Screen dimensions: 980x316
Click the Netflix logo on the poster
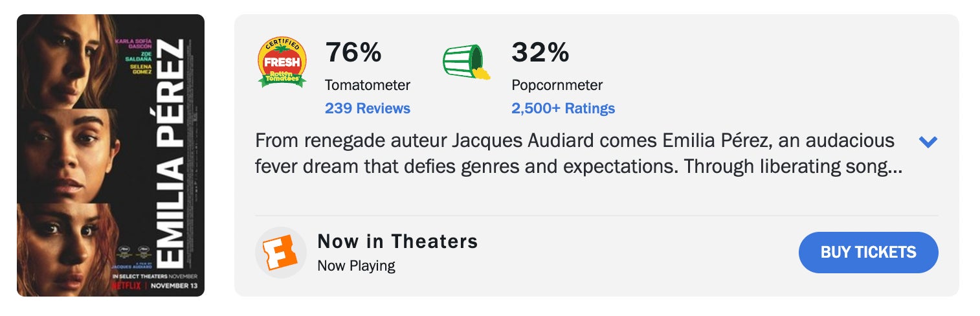(x=126, y=285)
